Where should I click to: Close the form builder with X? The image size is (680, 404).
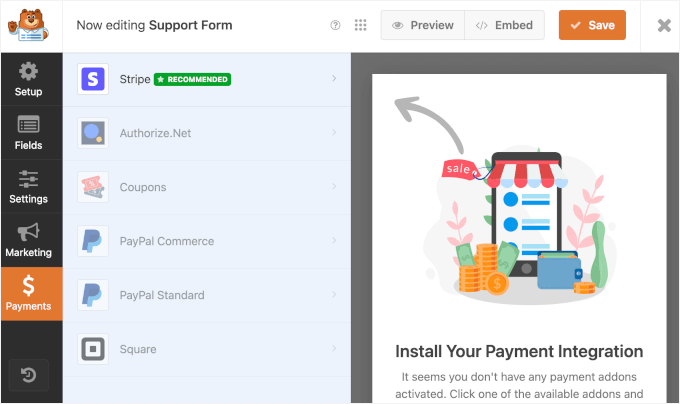(x=664, y=26)
